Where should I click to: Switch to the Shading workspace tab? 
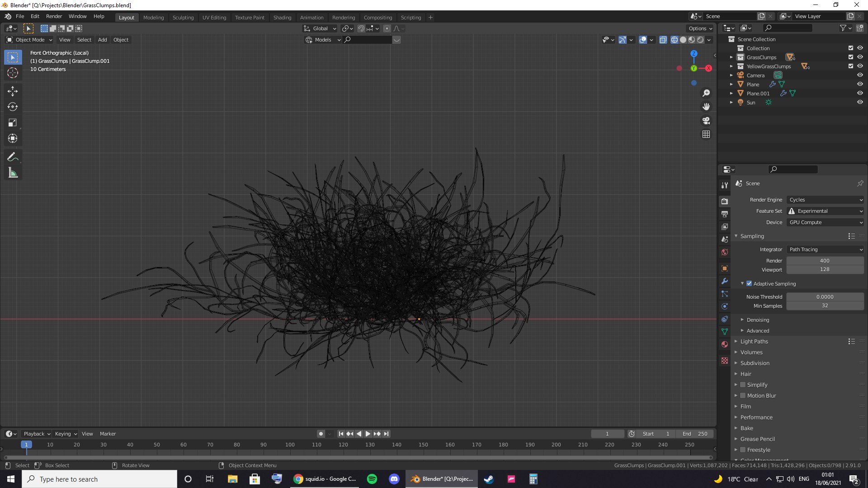coord(282,18)
